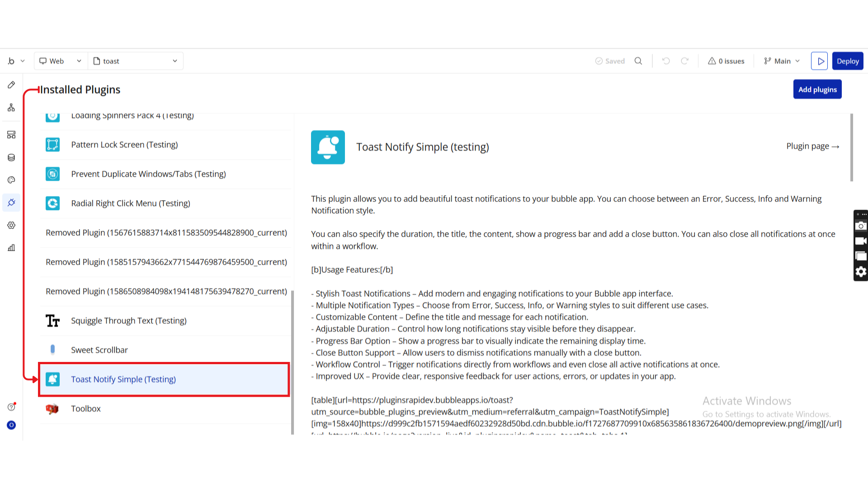Open the Styles palette icon
The image size is (868, 488).
click(x=11, y=180)
